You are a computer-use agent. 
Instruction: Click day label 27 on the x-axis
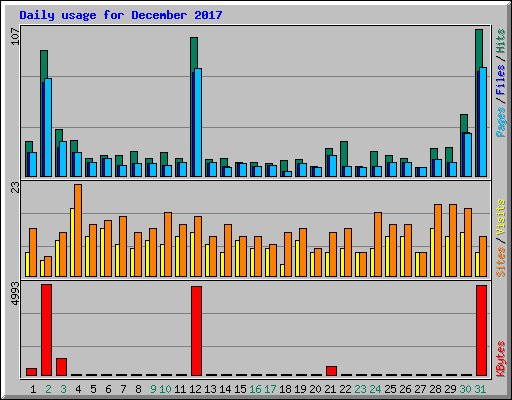click(420, 389)
